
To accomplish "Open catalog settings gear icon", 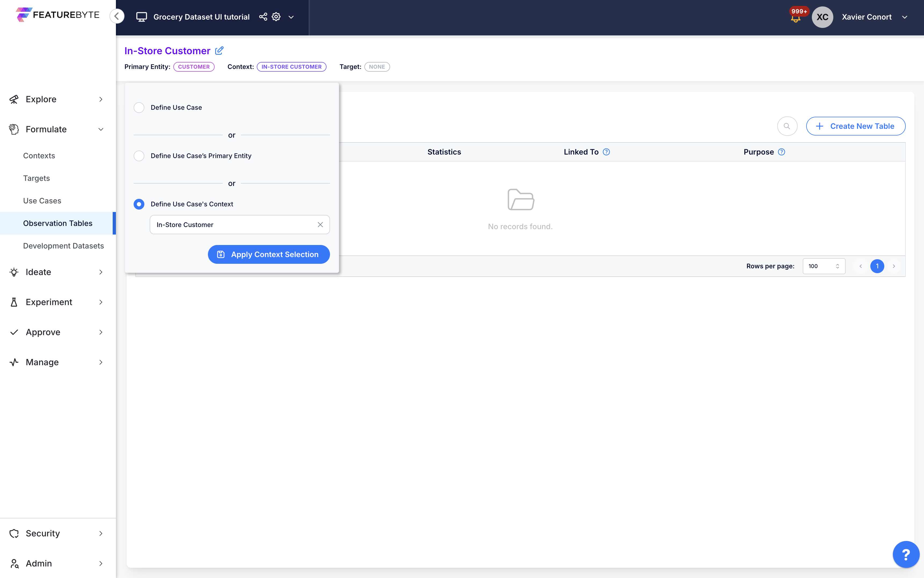I will tap(276, 17).
